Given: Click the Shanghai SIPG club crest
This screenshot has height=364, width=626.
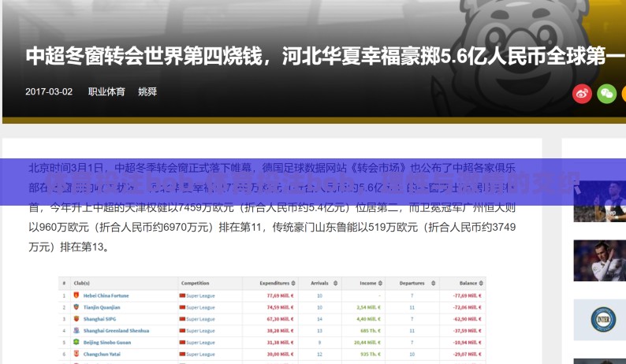Looking at the screenshot, I should [76, 318].
